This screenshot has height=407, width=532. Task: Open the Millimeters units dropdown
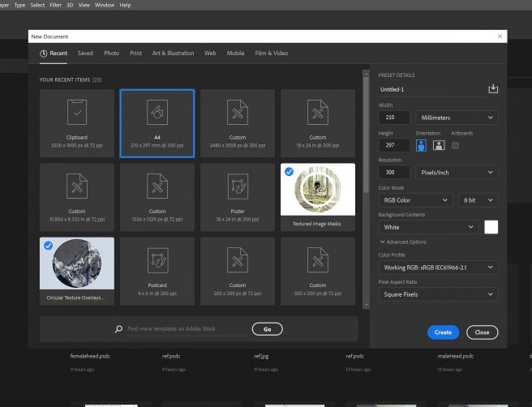[x=457, y=118]
